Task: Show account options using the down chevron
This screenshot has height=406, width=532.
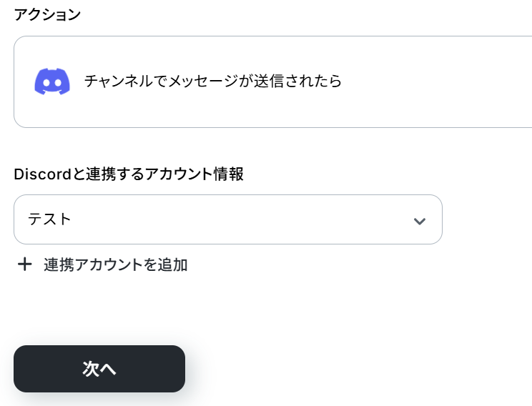Action: (420, 221)
